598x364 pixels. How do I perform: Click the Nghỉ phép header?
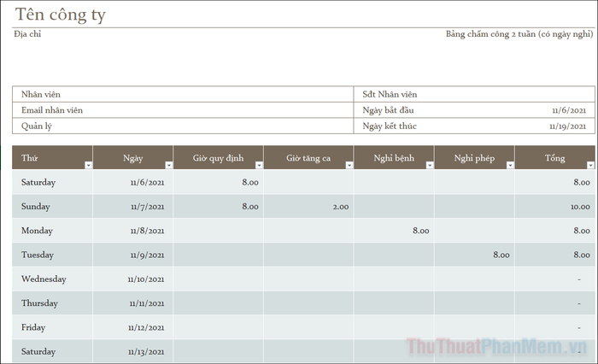[x=474, y=157]
